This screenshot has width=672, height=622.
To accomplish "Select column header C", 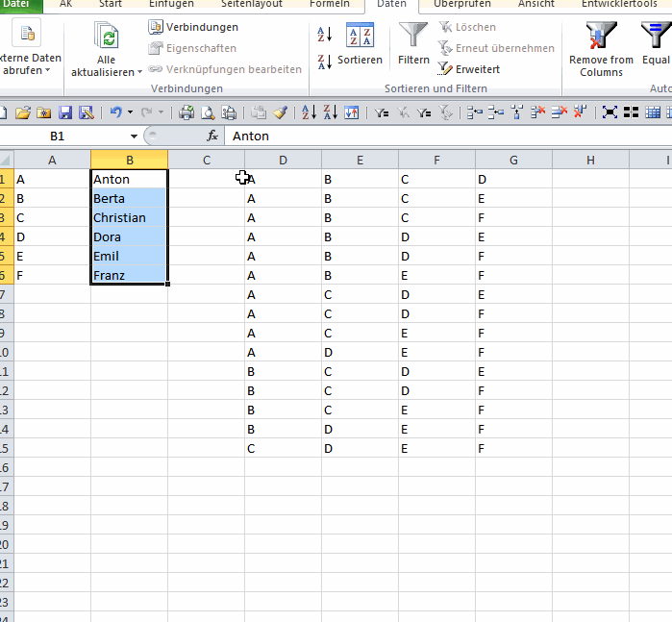I will pyautogui.click(x=206, y=160).
